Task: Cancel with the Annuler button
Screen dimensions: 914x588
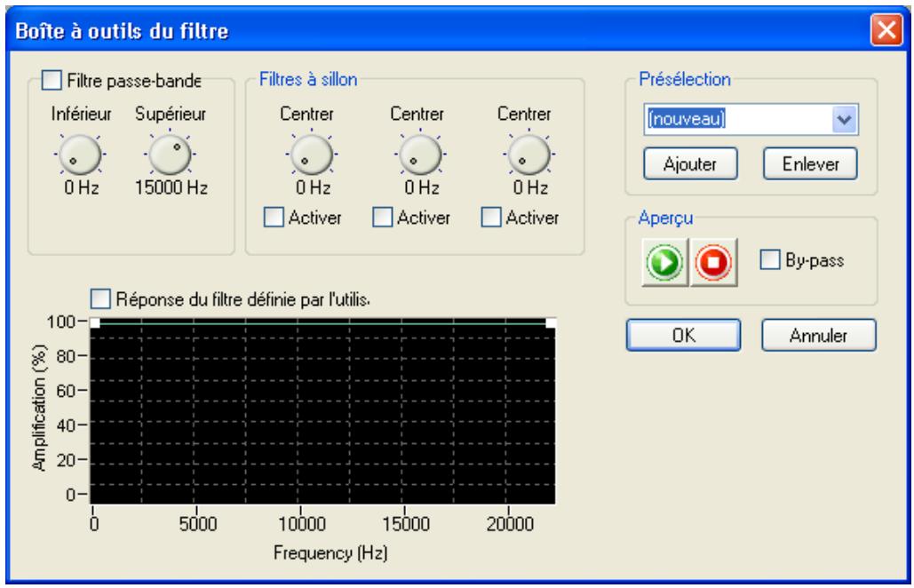Action: pos(818,335)
